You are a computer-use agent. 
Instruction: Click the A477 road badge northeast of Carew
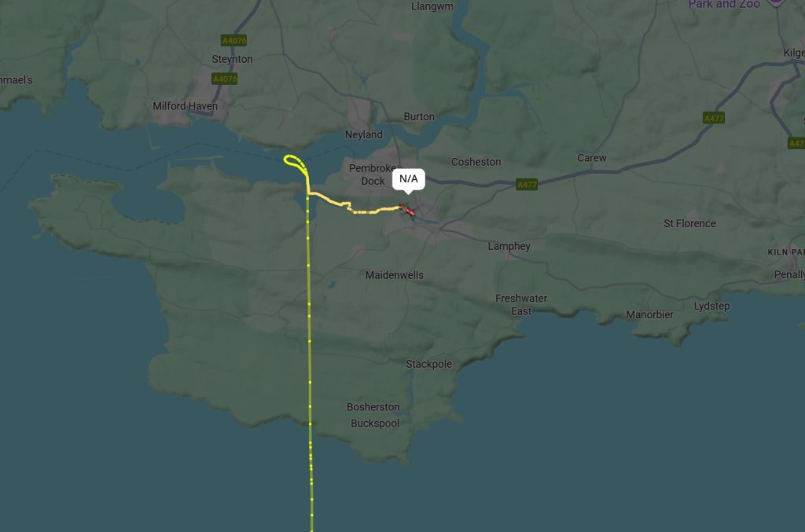pyautogui.click(x=714, y=118)
